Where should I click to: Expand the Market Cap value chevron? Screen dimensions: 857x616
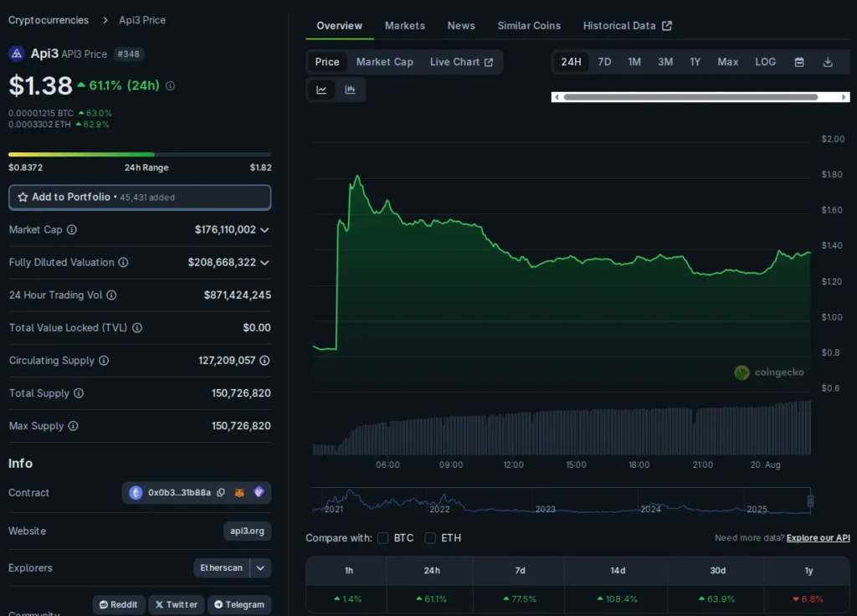[x=264, y=230]
